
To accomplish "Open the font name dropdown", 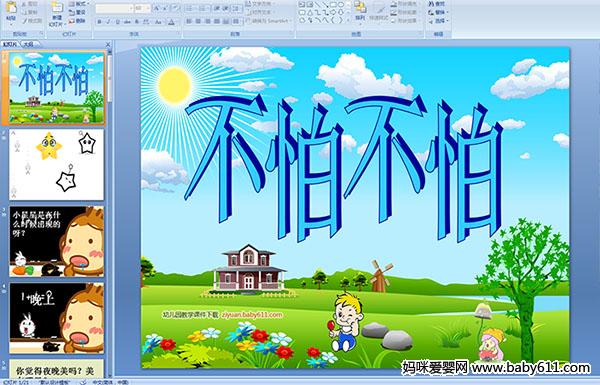I will (131, 8).
